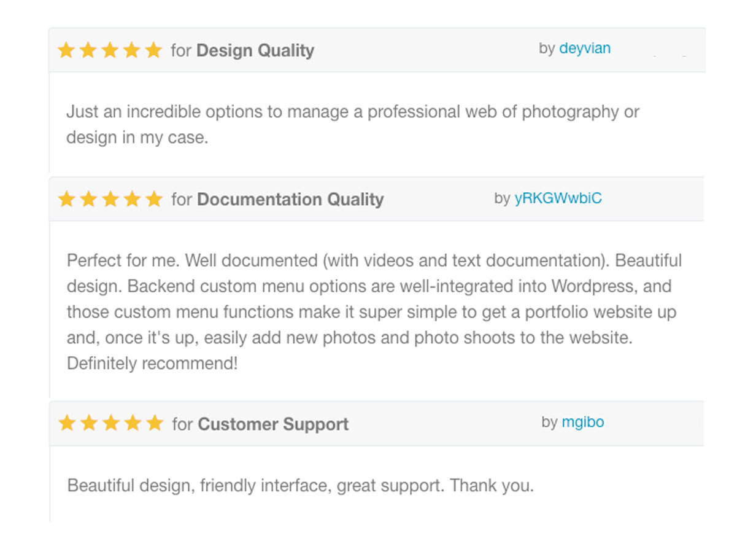Click the third star of Design Quality rating
Screen dimensions: 756x554
(x=110, y=50)
